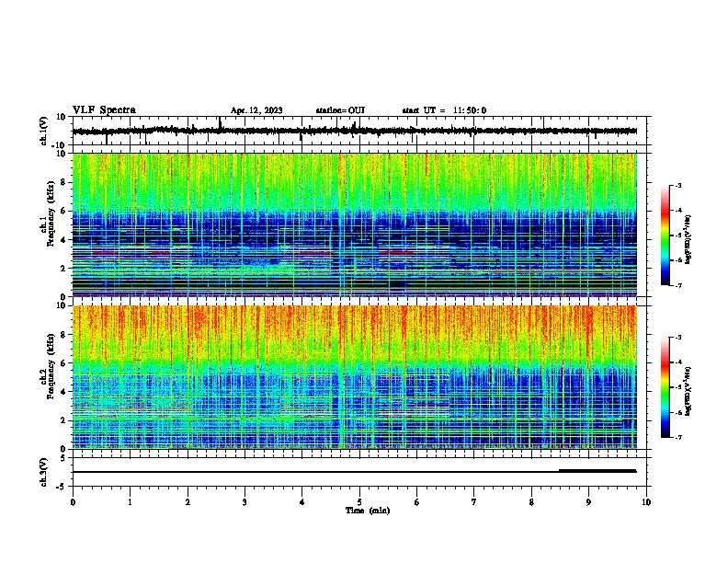Screen dimensions: 728x563
Task: Click the "2" kHz tick of ch.2 spectrogram
Action: coord(63,420)
